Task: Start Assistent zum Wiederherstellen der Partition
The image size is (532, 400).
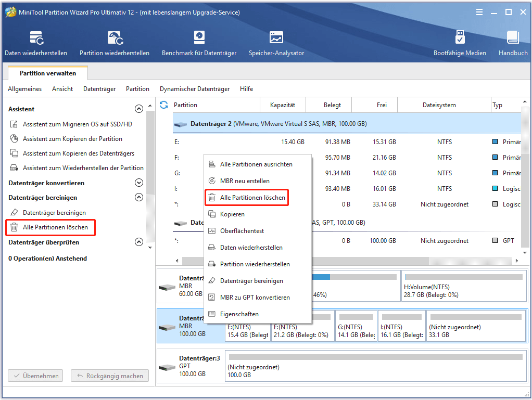Action: pyautogui.click(x=77, y=168)
